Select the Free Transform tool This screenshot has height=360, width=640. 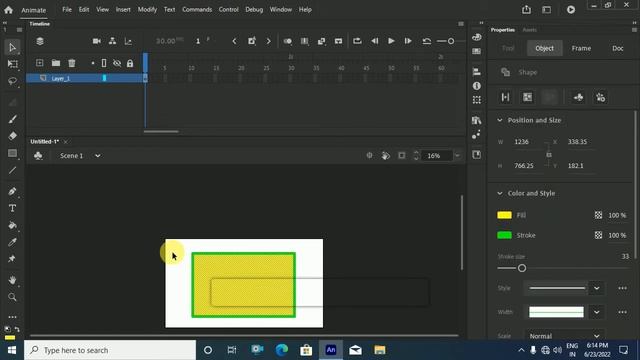tap(12, 64)
